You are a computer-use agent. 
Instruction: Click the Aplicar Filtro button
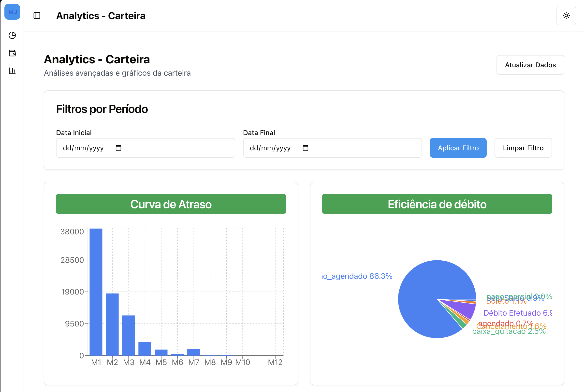coord(458,148)
